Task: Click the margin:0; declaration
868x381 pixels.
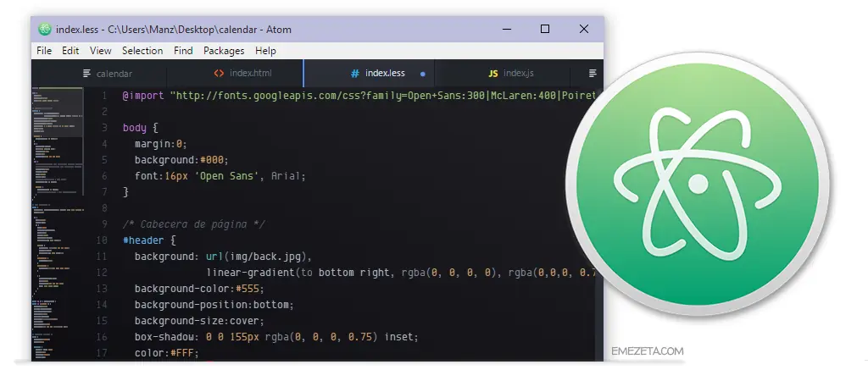Action: coord(161,144)
